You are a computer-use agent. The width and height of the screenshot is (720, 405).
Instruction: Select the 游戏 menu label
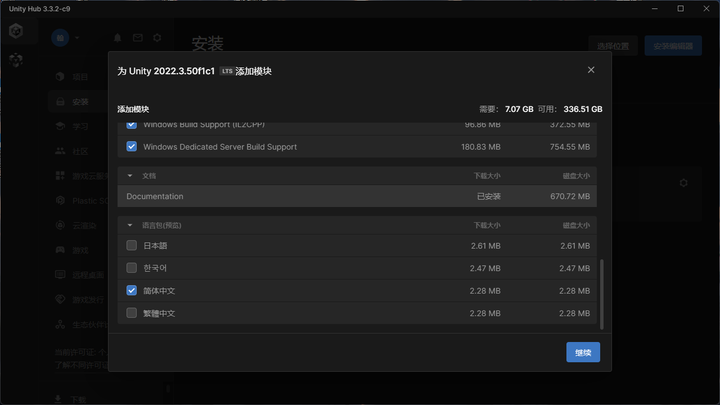tap(80, 250)
